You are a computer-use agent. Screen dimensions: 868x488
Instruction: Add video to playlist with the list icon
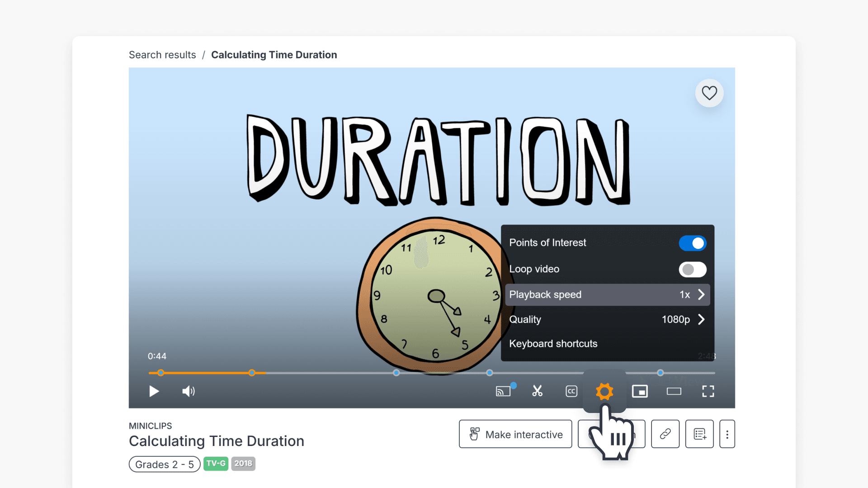pyautogui.click(x=699, y=434)
